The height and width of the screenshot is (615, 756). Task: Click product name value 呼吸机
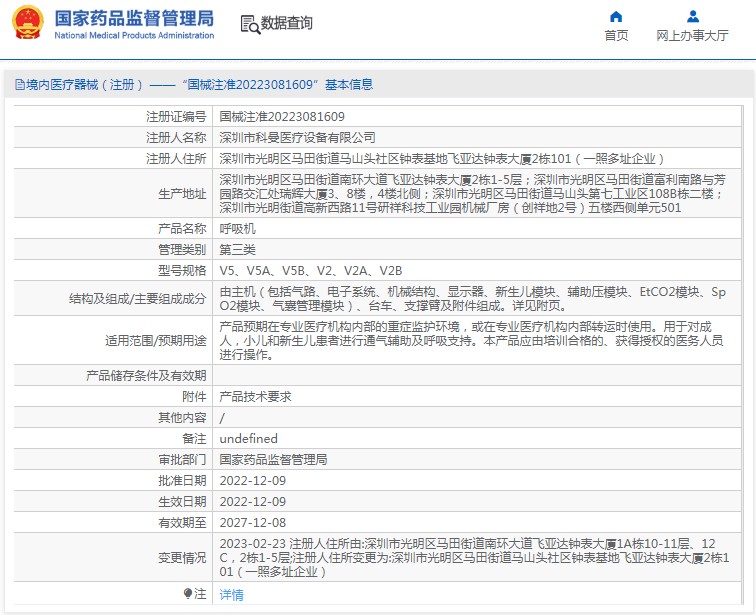(236, 229)
